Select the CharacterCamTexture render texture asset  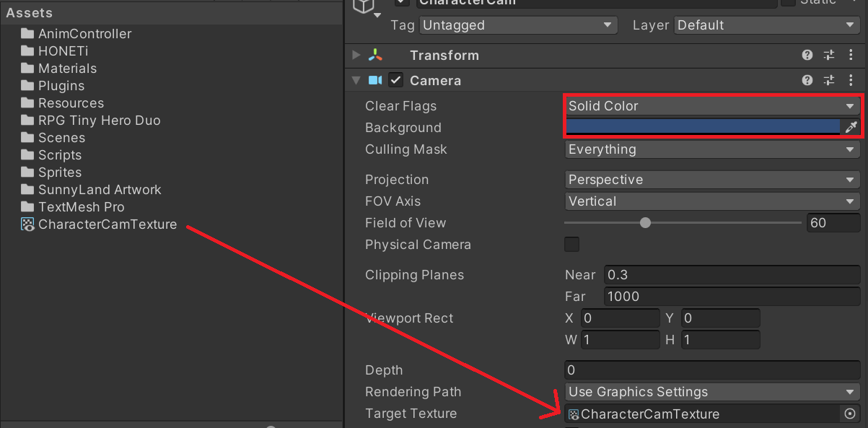click(x=100, y=224)
